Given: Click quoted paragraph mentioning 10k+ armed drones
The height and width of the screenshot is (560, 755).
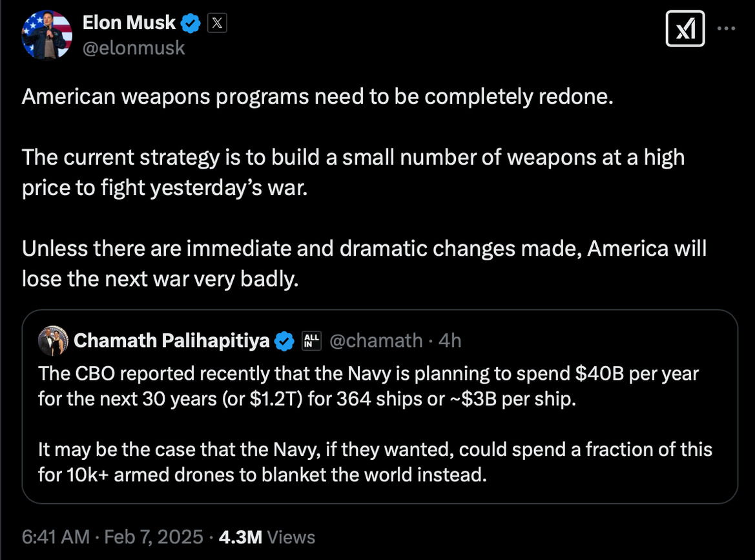Looking at the screenshot, I should tap(375, 462).
